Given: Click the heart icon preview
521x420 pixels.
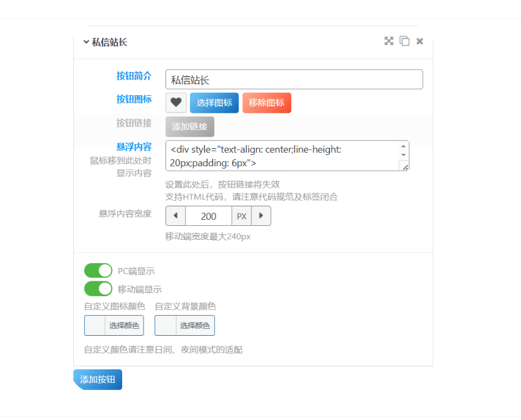Looking at the screenshot, I should click(x=176, y=103).
